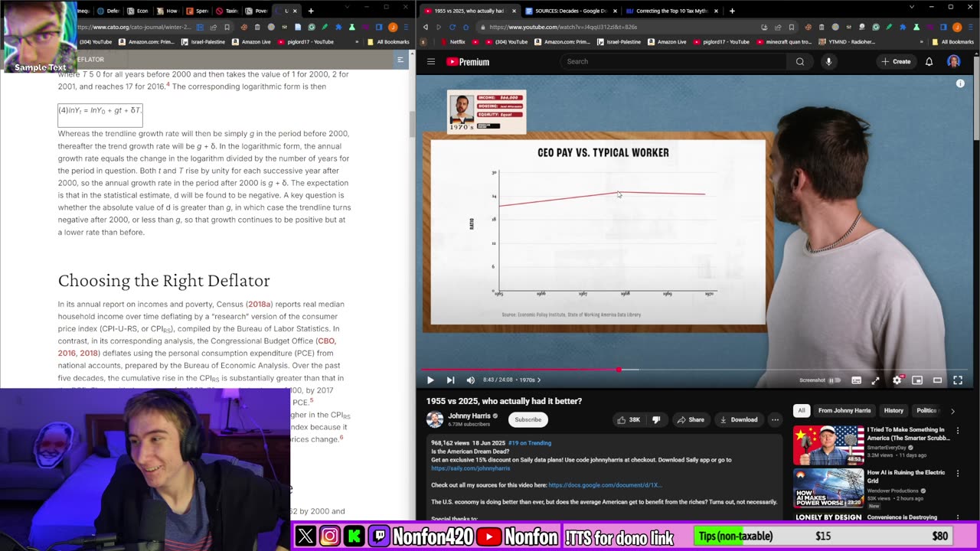This screenshot has height=551, width=980.
Task: Click Twitch icon in overlay bar
Action: coord(379,536)
